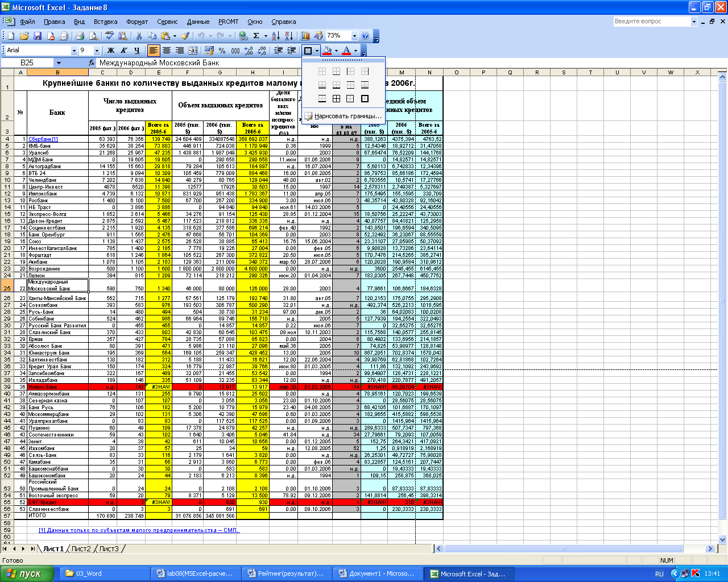This screenshot has height=582, width=728.
Task: Click Нарисовать границы option
Action: tap(344, 116)
